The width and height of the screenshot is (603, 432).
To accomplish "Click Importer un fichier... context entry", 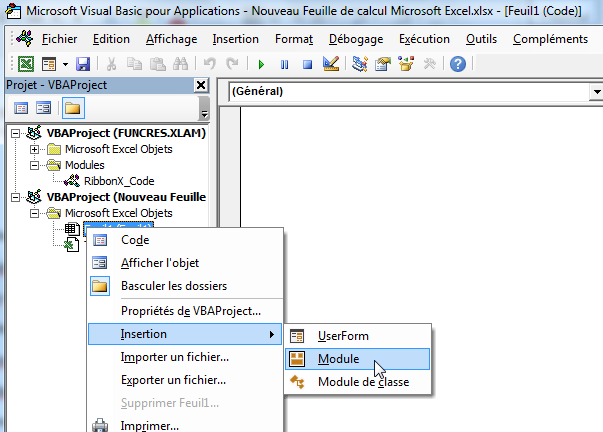I will click(x=174, y=357).
